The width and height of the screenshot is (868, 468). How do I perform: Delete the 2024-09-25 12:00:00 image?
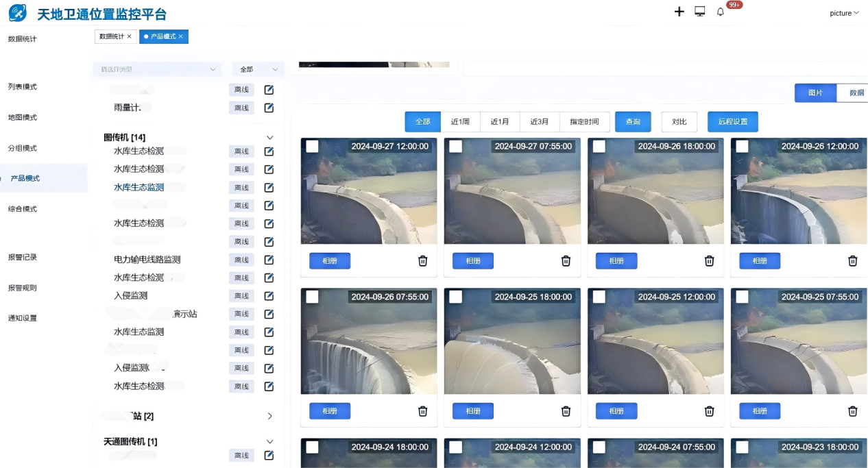coord(710,411)
